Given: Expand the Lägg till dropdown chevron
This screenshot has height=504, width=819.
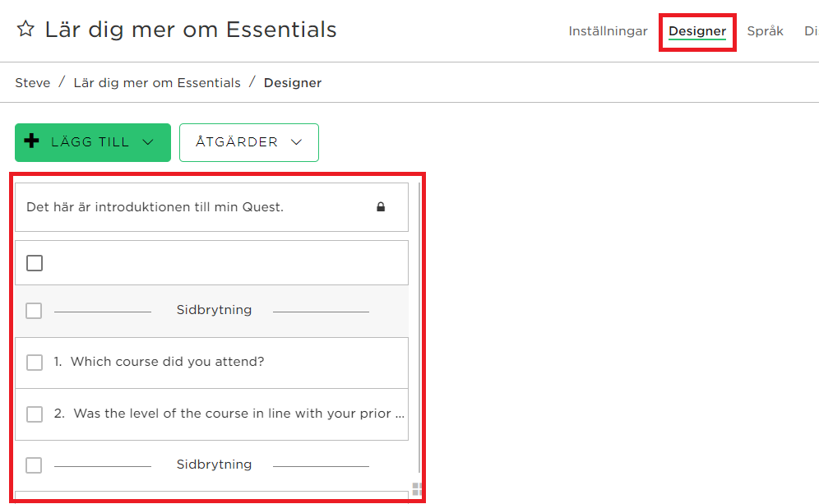Looking at the screenshot, I should pos(148,142).
